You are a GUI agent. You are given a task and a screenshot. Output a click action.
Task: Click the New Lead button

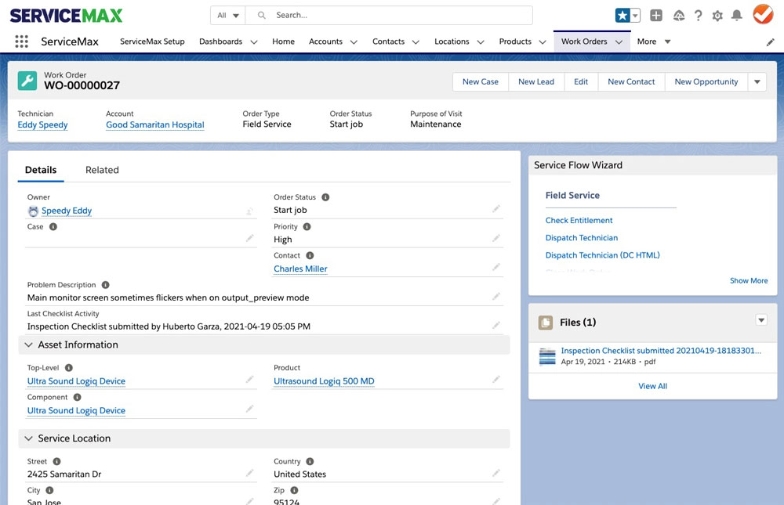coord(536,82)
